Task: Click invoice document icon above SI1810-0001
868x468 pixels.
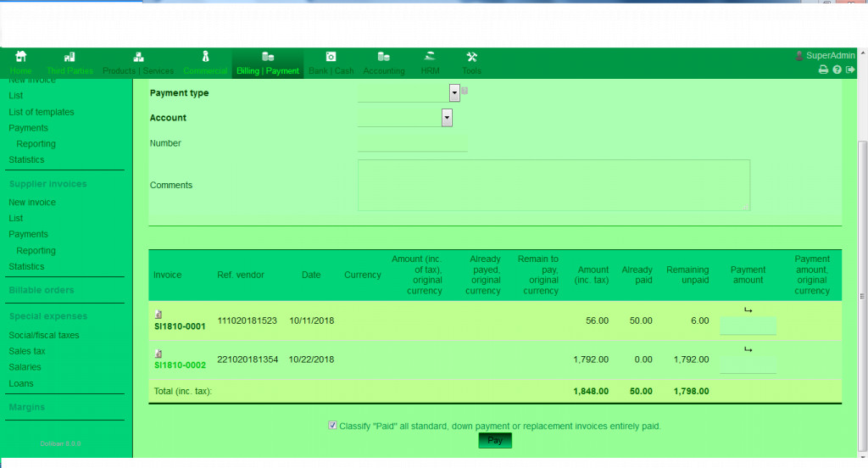Action: 159,315
